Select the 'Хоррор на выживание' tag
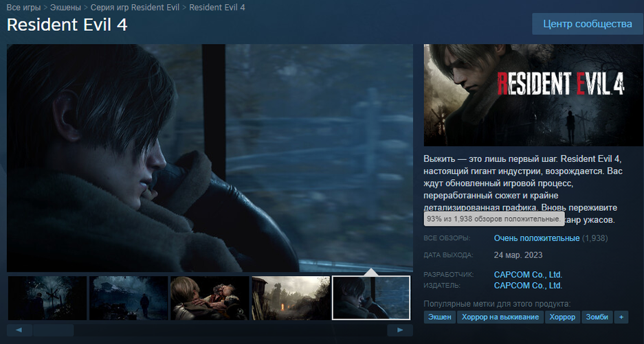This screenshot has height=344, width=644. click(500, 317)
